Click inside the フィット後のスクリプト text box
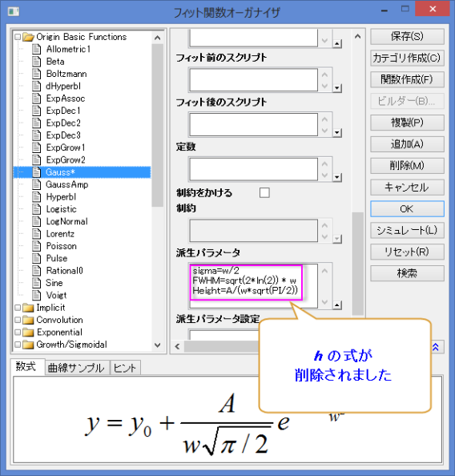 [x=254, y=124]
